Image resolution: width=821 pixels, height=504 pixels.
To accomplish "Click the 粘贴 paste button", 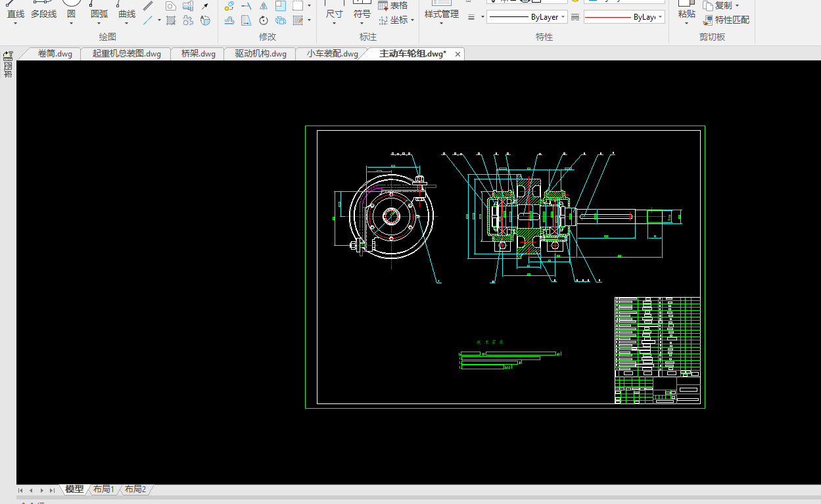I will [686, 14].
